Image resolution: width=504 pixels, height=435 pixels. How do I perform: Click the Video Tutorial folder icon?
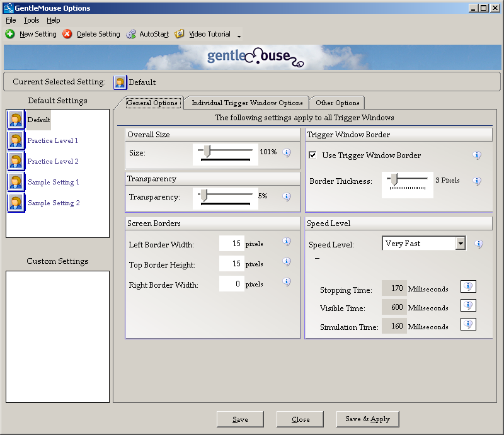[180, 33]
